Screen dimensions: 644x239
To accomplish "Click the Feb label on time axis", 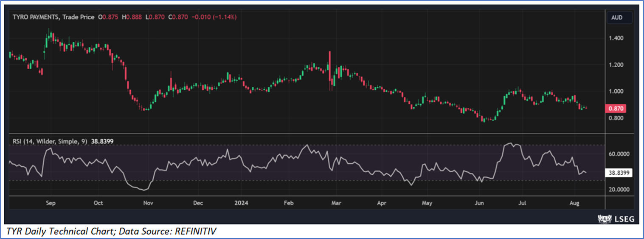I will click(289, 203).
